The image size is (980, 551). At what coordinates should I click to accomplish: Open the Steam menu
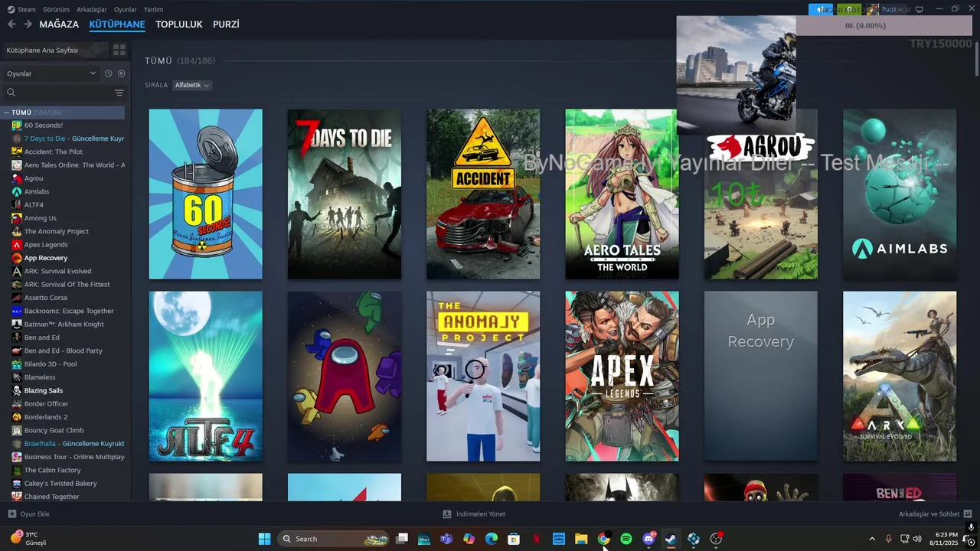22,9
